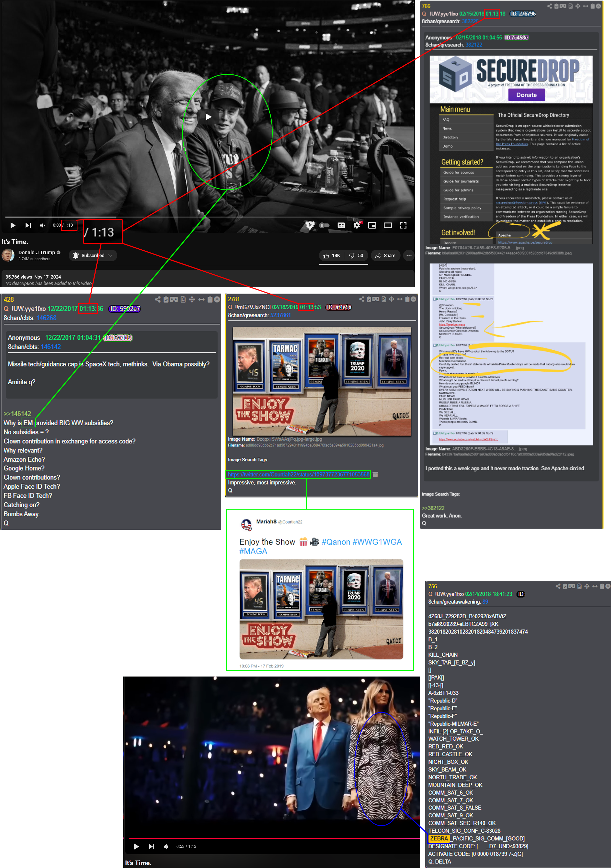Screen dimensions: 611x868
Task: Share post 766 via share icon
Action: (x=550, y=6)
